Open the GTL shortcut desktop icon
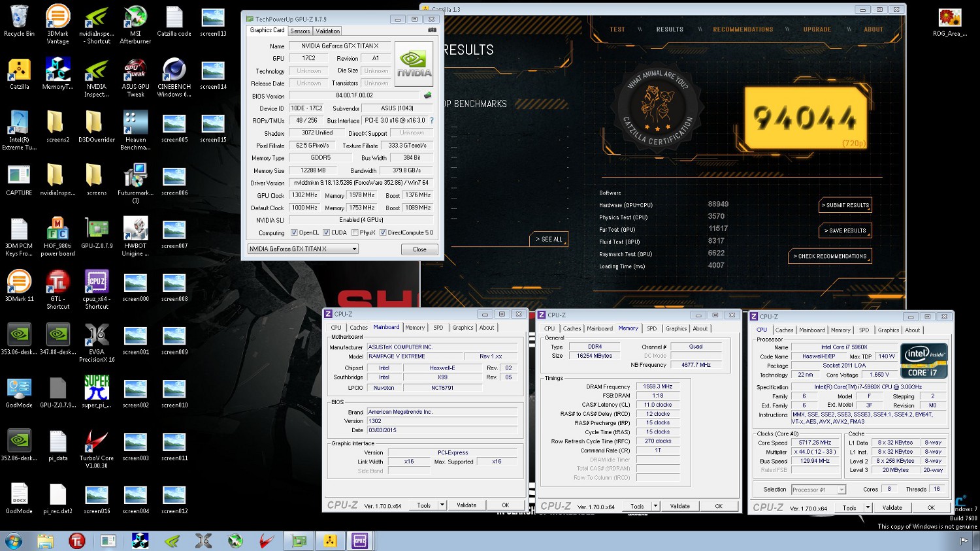Viewport: 980px width, 551px height. coord(57,289)
